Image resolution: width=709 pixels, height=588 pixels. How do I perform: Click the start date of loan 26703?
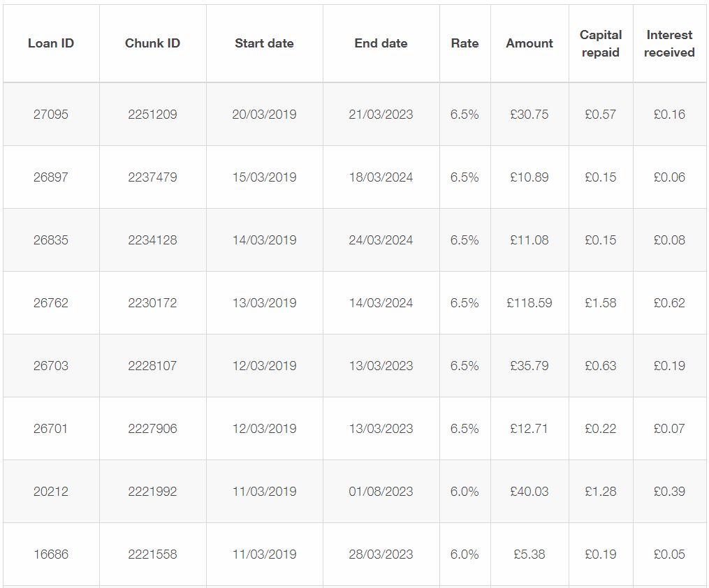tap(264, 366)
